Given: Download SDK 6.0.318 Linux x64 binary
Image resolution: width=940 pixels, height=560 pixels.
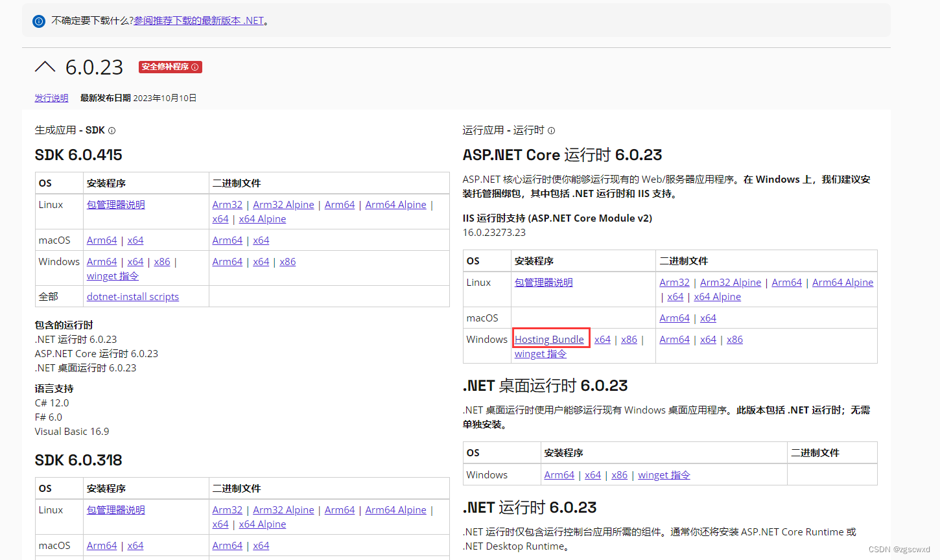Looking at the screenshot, I should (220, 524).
